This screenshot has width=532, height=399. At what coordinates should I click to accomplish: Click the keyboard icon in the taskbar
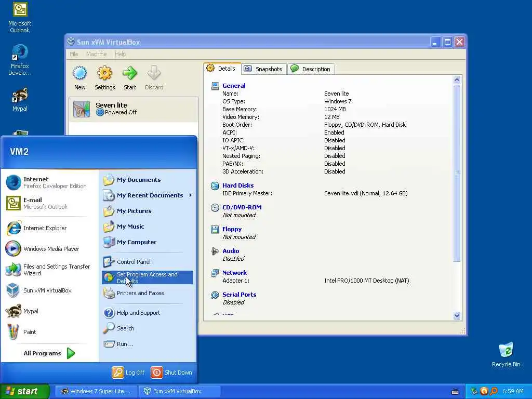click(455, 392)
